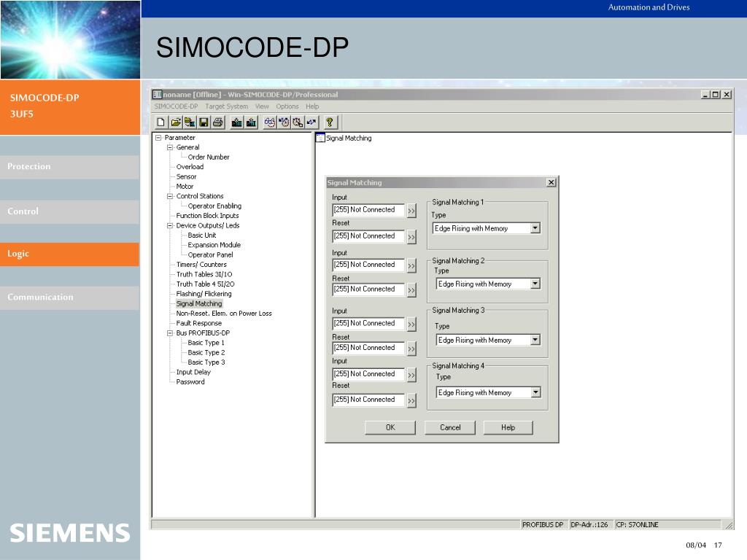Open the Communication section in sidebar

pos(69,297)
